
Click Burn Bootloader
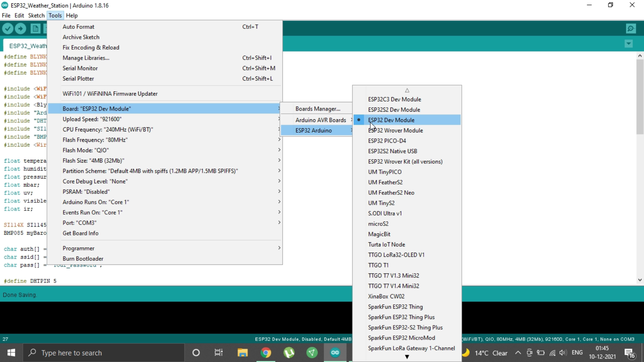tap(165, 259)
